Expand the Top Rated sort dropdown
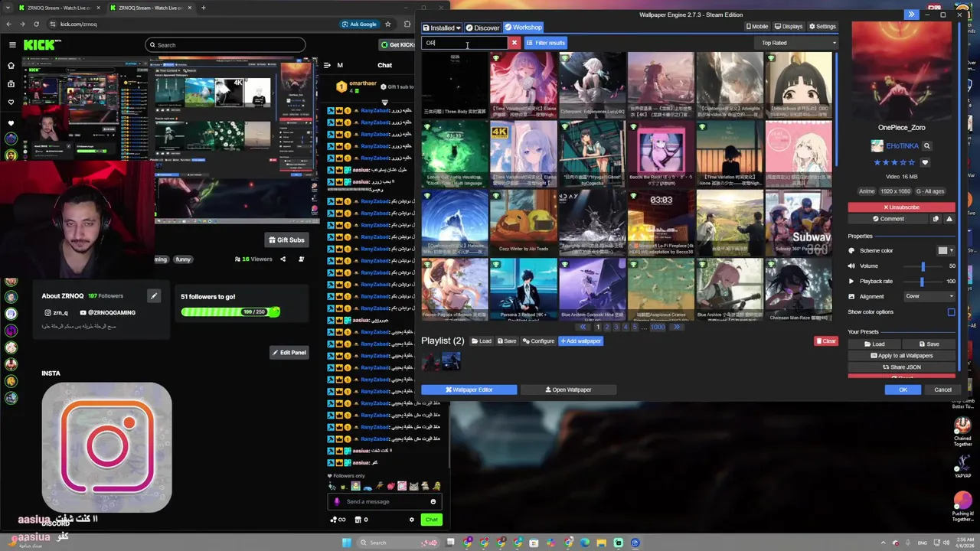Viewport: 980px width, 551px height. (797, 43)
